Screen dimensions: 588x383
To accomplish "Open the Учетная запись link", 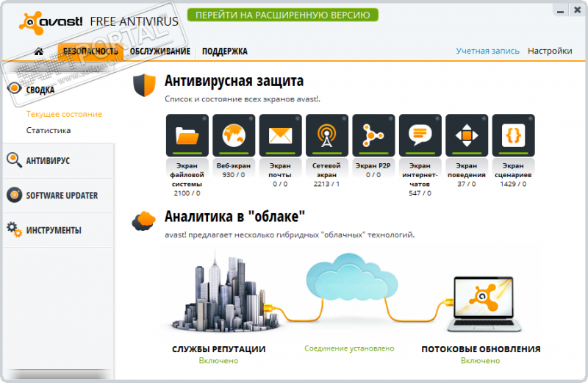I will click(x=487, y=51).
